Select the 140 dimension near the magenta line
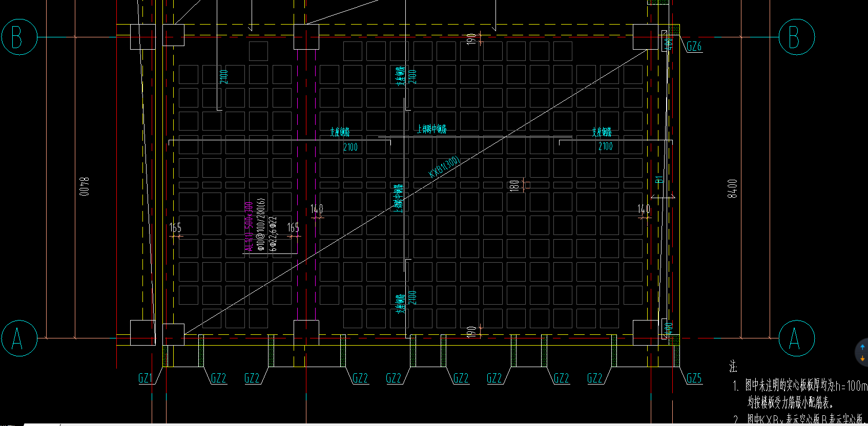 (x=317, y=209)
